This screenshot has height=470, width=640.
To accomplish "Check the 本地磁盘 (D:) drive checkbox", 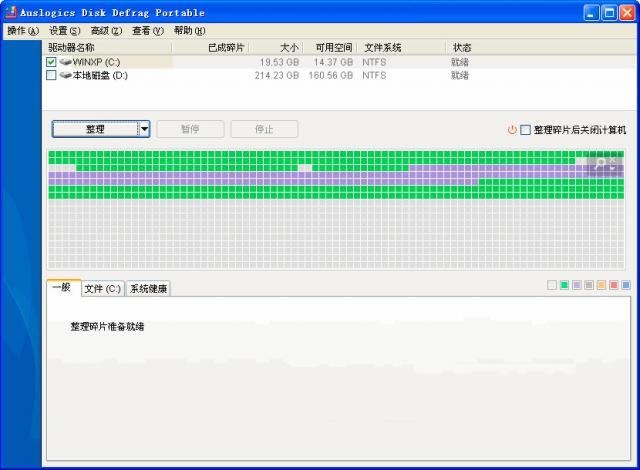I will [x=51, y=75].
